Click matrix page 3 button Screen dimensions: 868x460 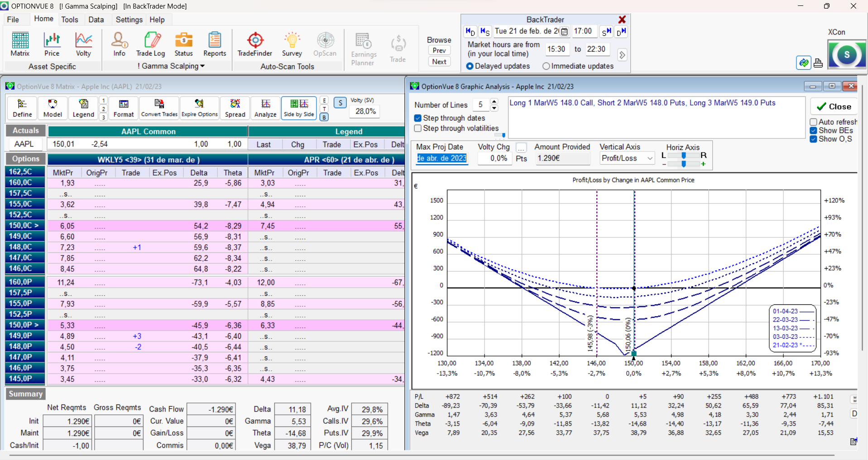[x=104, y=117]
